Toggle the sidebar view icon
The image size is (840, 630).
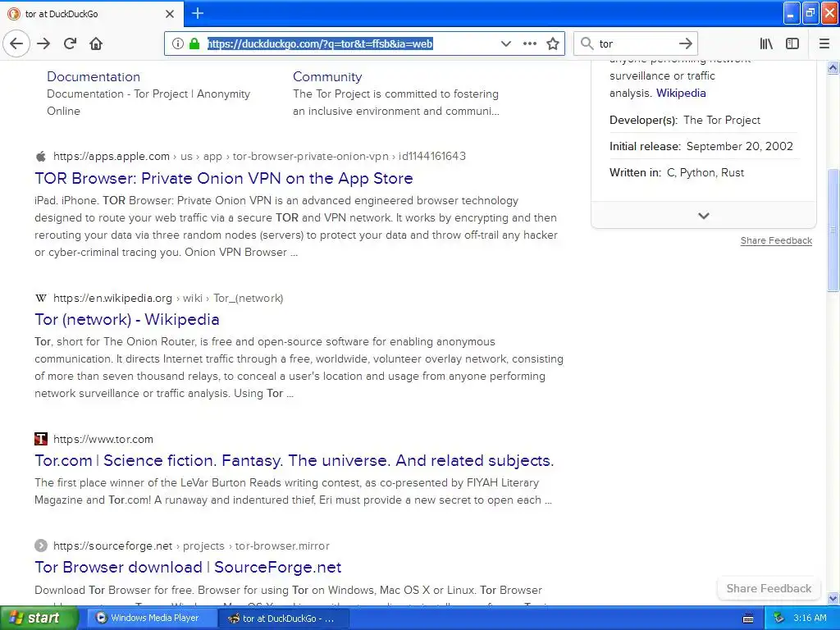tap(792, 43)
